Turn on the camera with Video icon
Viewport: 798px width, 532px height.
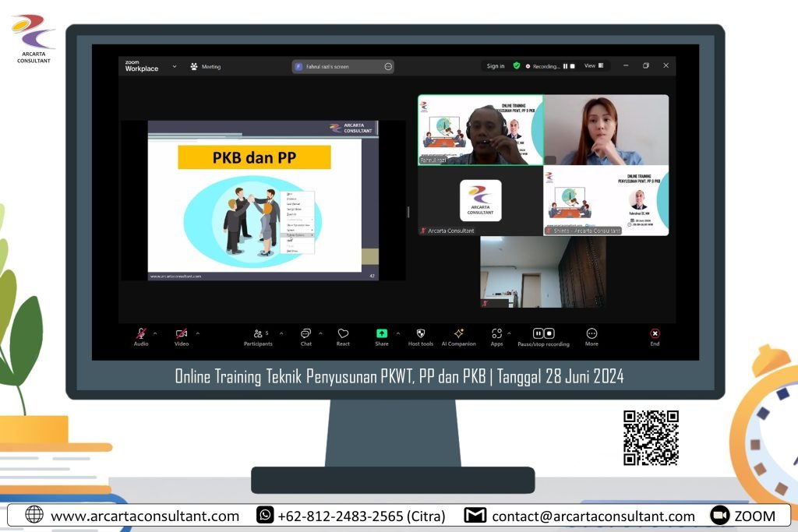[x=181, y=333]
